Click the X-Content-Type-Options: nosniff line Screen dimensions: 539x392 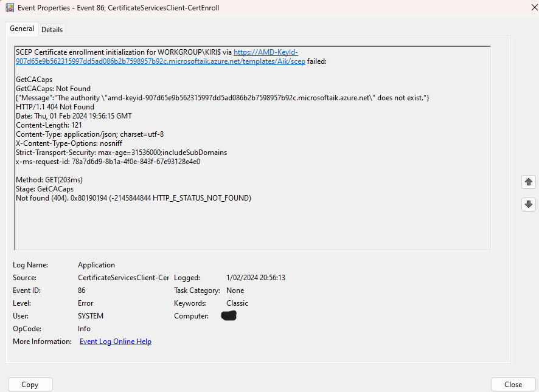(69, 143)
